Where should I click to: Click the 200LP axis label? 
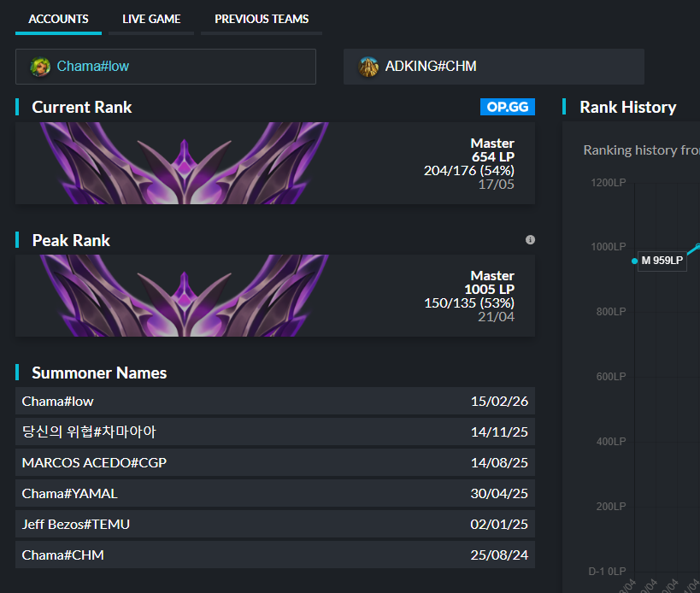(x=611, y=507)
